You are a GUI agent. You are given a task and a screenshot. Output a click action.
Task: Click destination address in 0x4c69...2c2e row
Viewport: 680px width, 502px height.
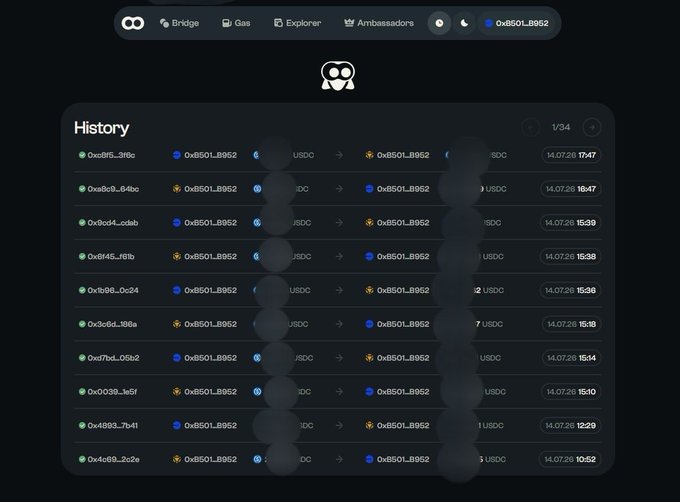[x=403, y=460]
